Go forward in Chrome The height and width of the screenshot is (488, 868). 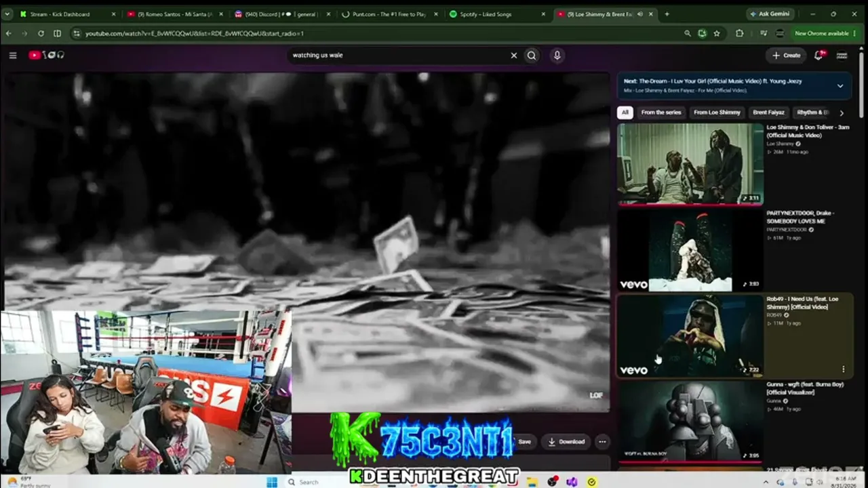coord(24,33)
